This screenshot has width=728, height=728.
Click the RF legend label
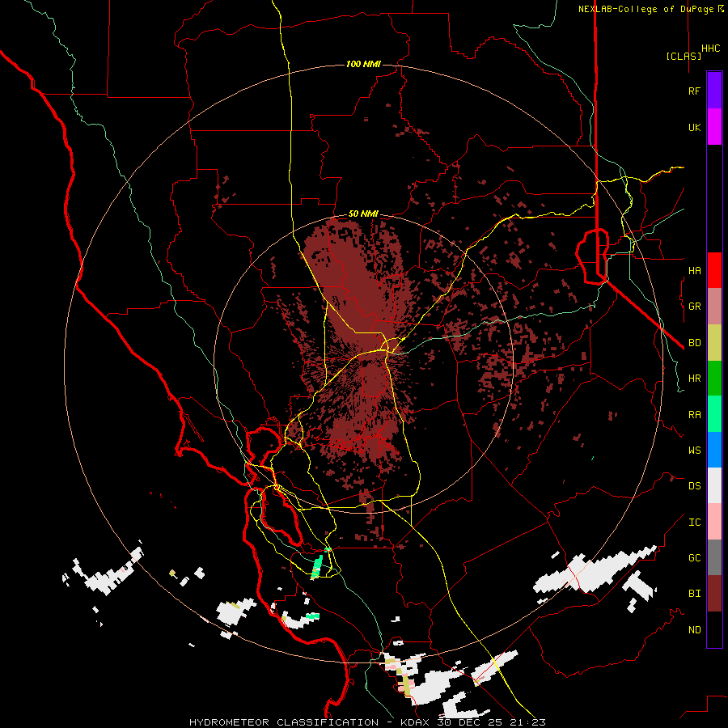[694, 91]
